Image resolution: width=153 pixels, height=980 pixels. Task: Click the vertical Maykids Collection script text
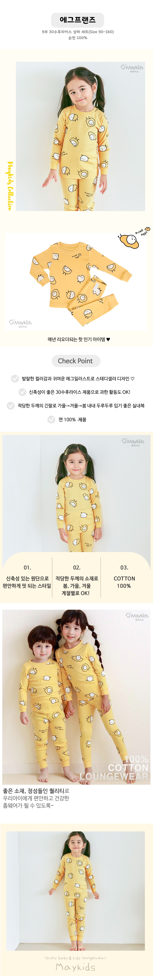coord(10,186)
